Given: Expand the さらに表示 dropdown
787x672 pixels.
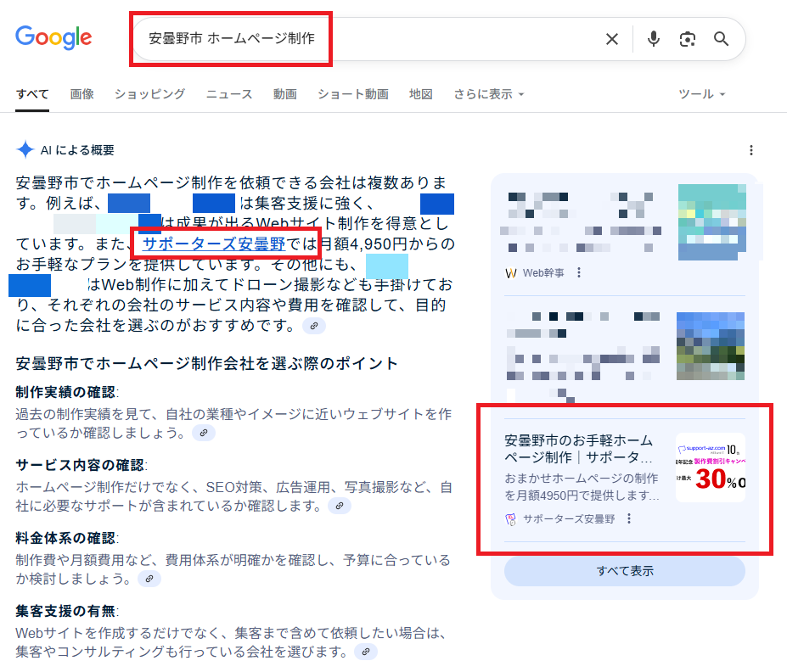Looking at the screenshot, I should click(x=489, y=94).
